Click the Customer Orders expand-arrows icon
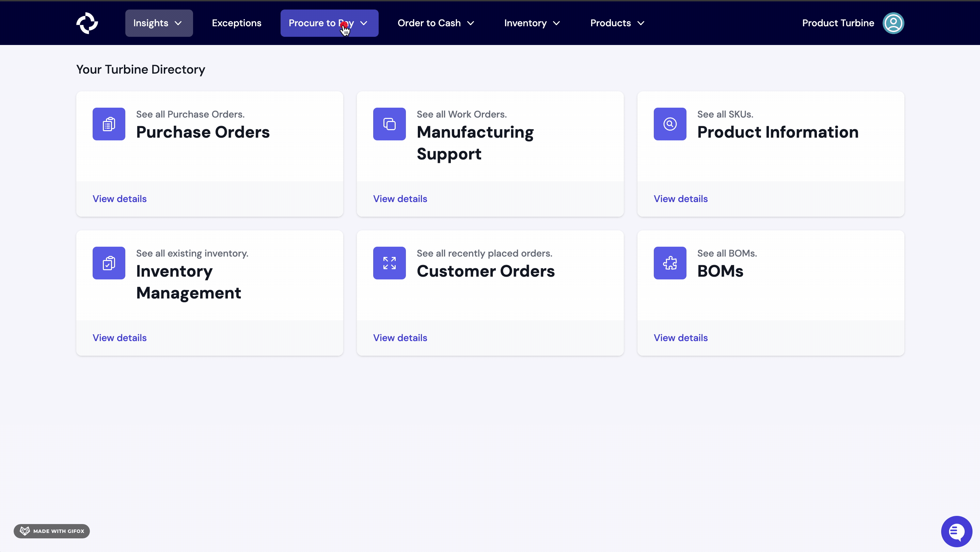980x552 pixels. [389, 263]
